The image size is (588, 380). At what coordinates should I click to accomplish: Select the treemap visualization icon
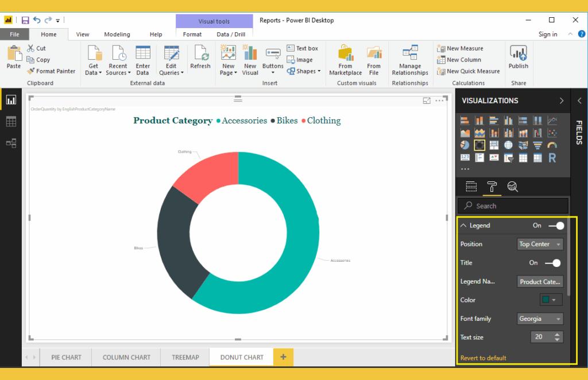click(x=494, y=145)
